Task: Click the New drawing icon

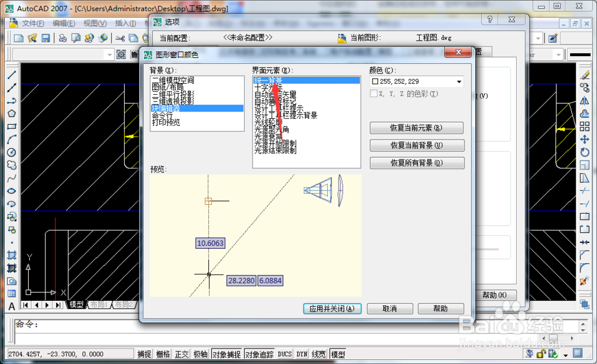Action: pos(19,38)
